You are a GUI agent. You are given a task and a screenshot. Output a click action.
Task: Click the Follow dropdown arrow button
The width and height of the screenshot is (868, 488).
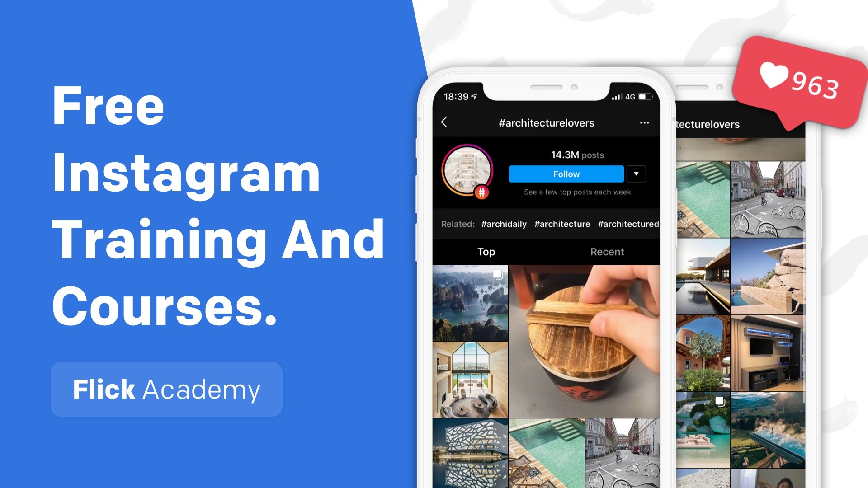[x=636, y=174]
